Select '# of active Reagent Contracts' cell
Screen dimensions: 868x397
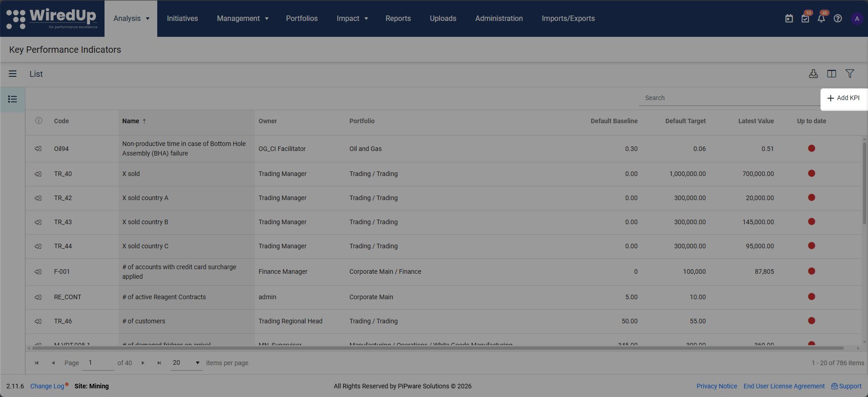[x=187, y=297]
